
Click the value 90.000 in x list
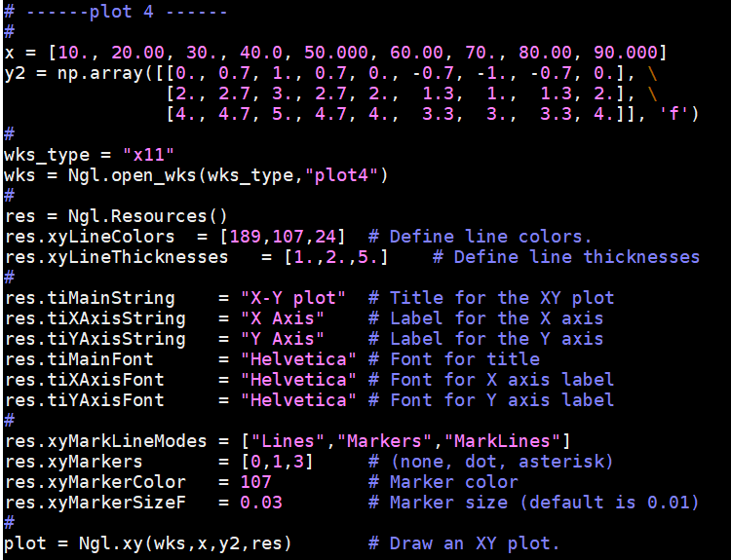coord(625,53)
